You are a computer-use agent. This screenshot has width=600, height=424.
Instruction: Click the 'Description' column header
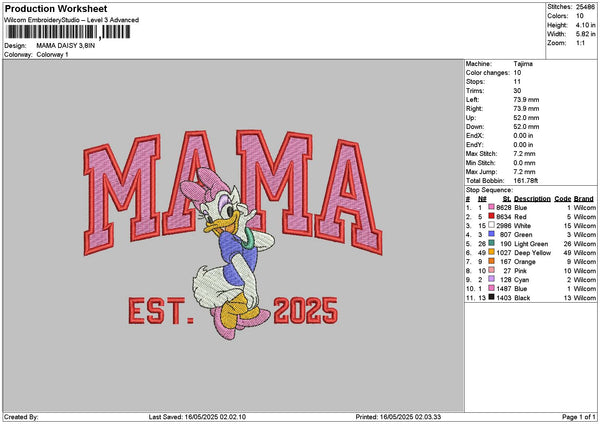pyautogui.click(x=532, y=199)
